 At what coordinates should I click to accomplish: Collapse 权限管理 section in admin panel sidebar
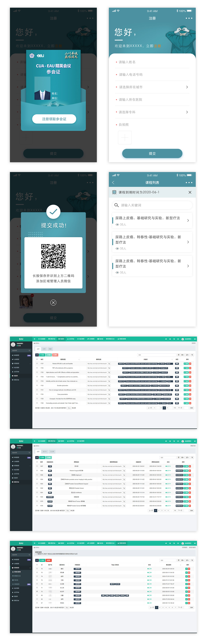coord(21,568)
